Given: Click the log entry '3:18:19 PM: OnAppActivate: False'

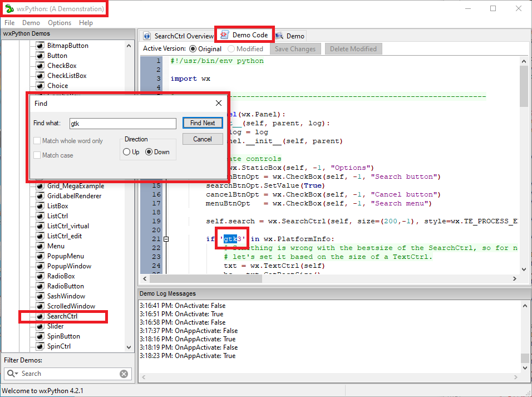Looking at the screenshot, I should pos(189,347).
